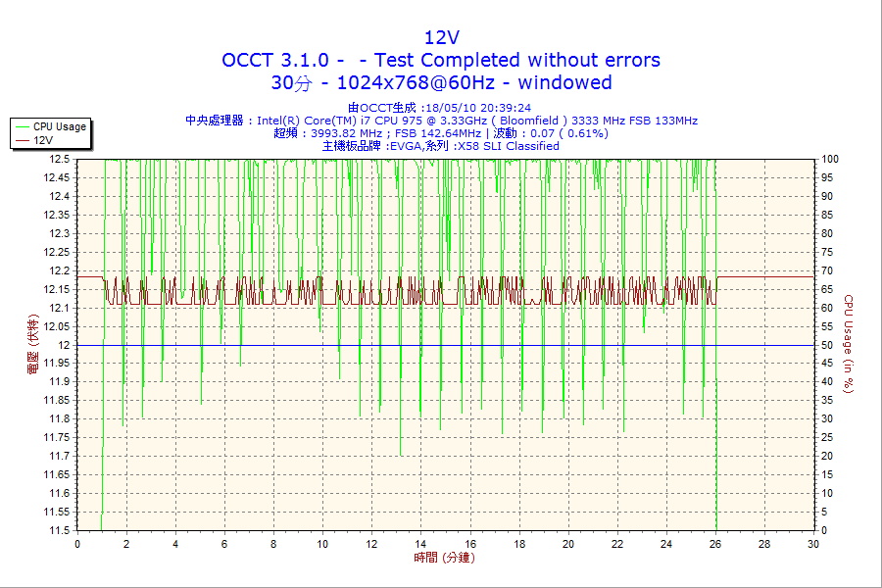882x588 pixels.
Task: Click the voltage axis title '電壓 (伏特)'
Action: tap(32, 344)
